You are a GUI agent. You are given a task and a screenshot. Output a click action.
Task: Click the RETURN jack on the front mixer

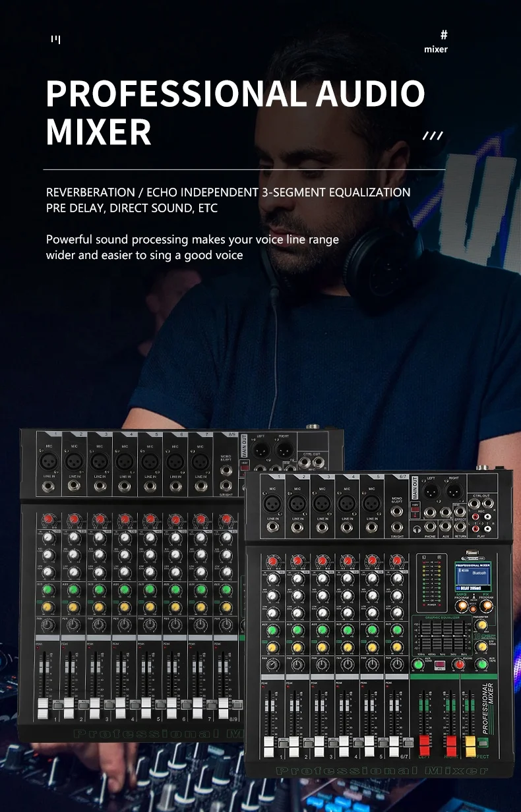click(460, 526)
